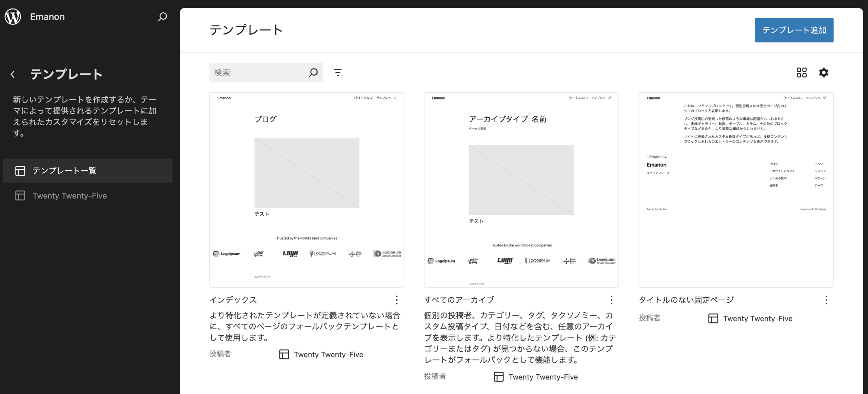868x394 pixels.
Task: Click Emanon site title in sidebar
Action: pyautogui.click(x=47, y=17)
